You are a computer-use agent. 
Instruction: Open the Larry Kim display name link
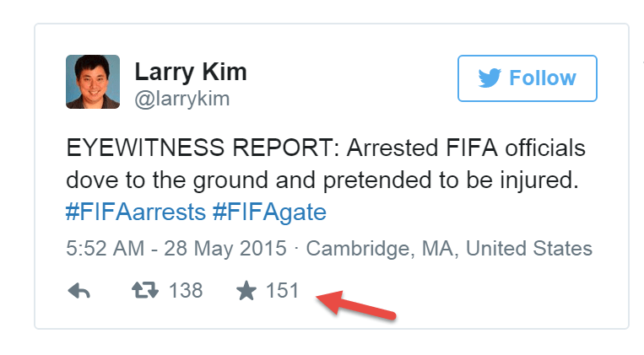[191, 72]
